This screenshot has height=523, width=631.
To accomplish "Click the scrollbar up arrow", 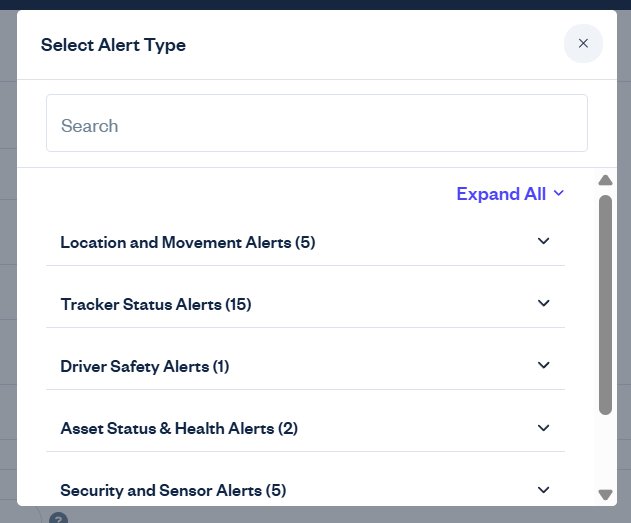I will (x=605, y=180).
